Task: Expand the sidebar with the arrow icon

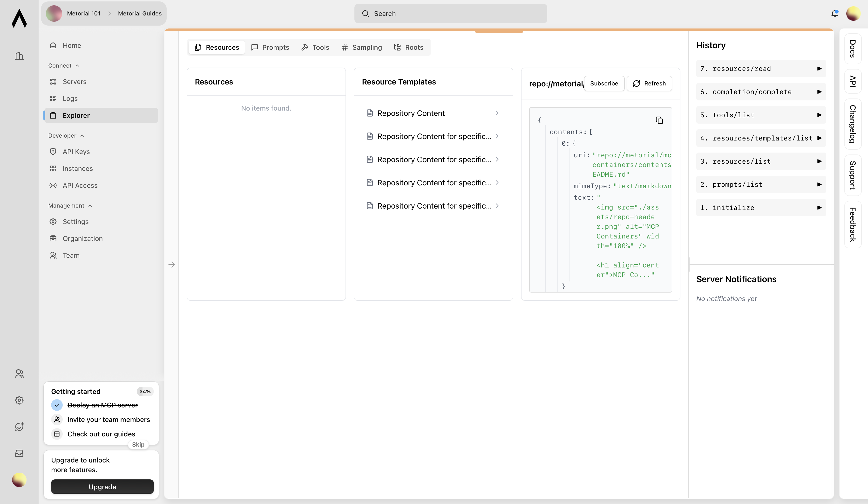Action: point(171,264)
